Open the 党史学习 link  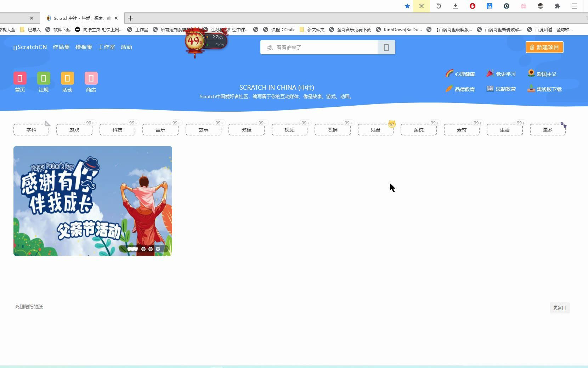[501, 74]
